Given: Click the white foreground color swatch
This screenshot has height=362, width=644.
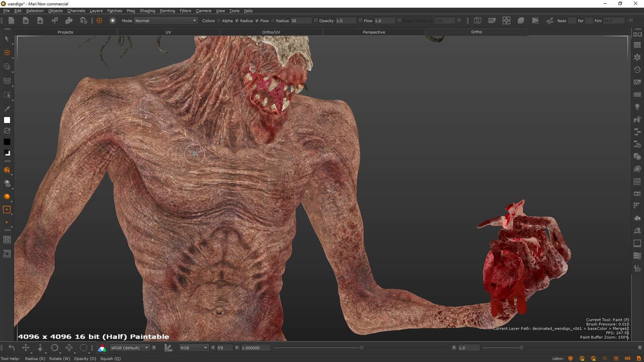Looking at the screenshot, I should pyautogui.click(x=7, y=120).
